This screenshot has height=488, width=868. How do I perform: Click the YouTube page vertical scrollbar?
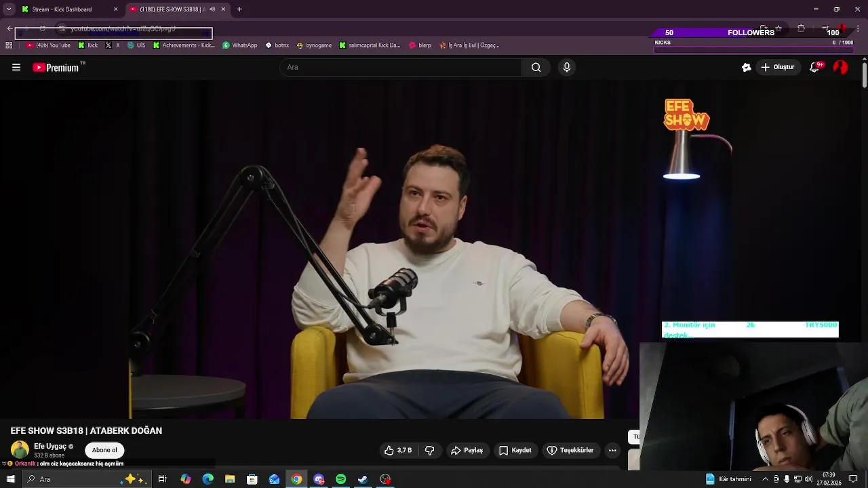864,75
